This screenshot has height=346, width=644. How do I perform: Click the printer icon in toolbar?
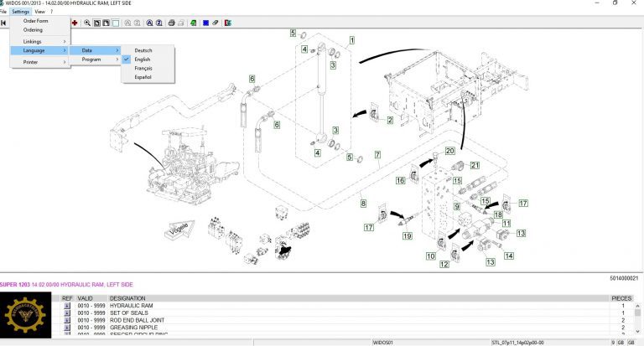[x=171, y=23]
